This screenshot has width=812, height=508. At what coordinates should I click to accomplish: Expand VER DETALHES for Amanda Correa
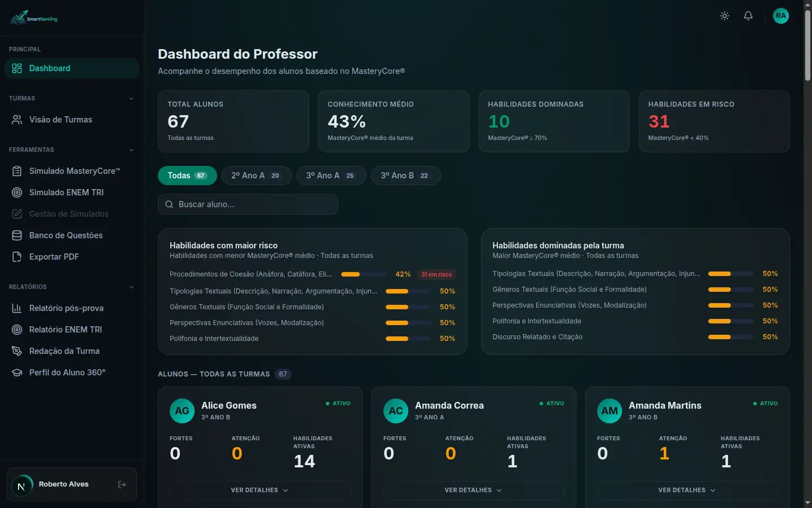(474, 490)
